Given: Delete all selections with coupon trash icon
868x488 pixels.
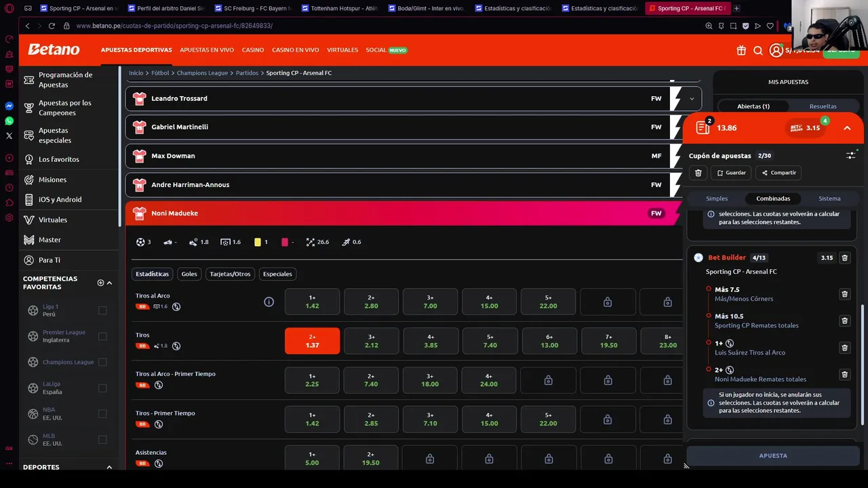Looking at the screenshot, I should tap(698, 173).
